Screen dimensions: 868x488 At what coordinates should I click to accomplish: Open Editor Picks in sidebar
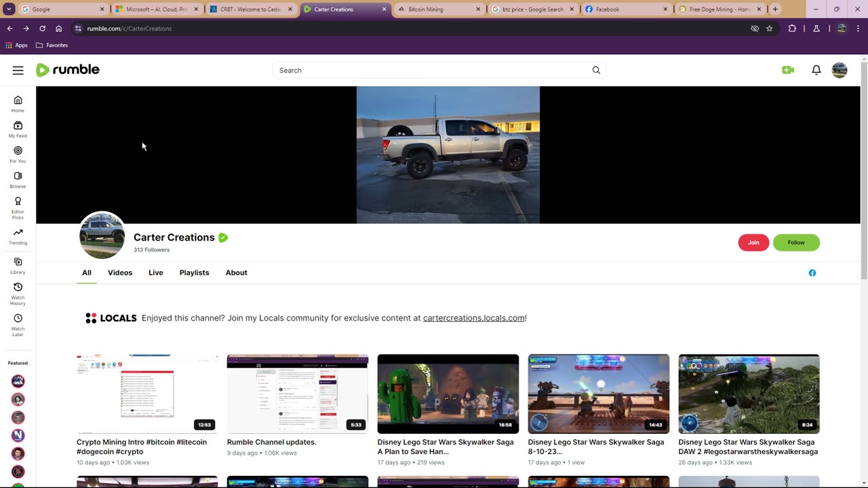click(18, 207)
